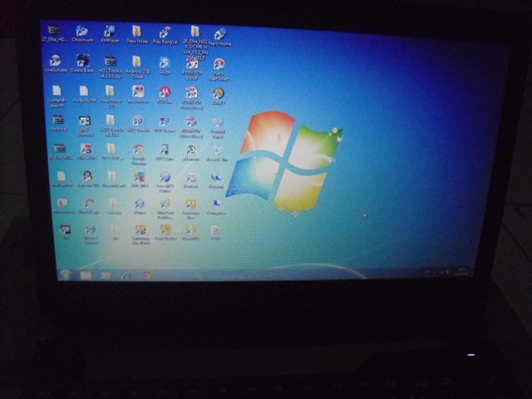The image size is (532, 399).
Task: Launch the Tencent QQ penguin shortcut
Action: (88, 180)
